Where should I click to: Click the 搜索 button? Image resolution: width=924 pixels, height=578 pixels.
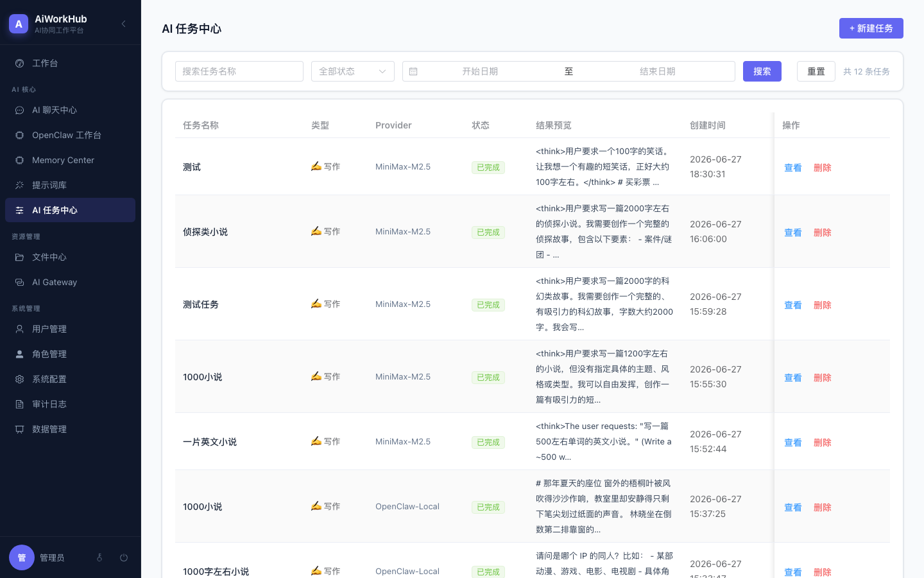pos(762,71)
